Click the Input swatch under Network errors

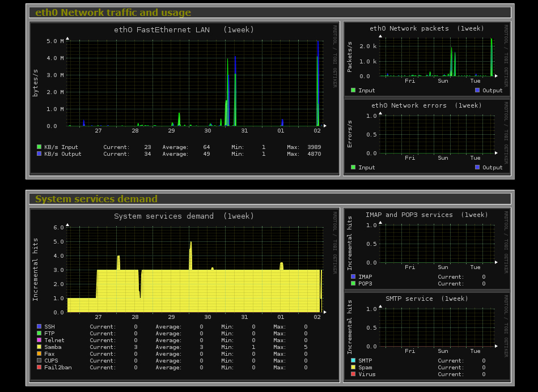(x=353, y=167)
